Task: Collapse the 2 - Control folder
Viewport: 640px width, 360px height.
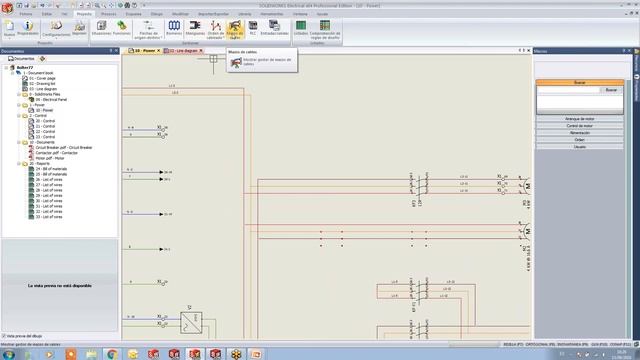Action: point(19,116)
